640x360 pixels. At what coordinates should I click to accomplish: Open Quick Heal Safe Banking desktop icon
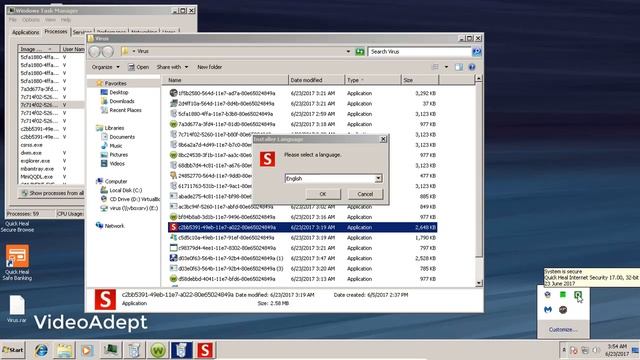(x=17, y=262)
